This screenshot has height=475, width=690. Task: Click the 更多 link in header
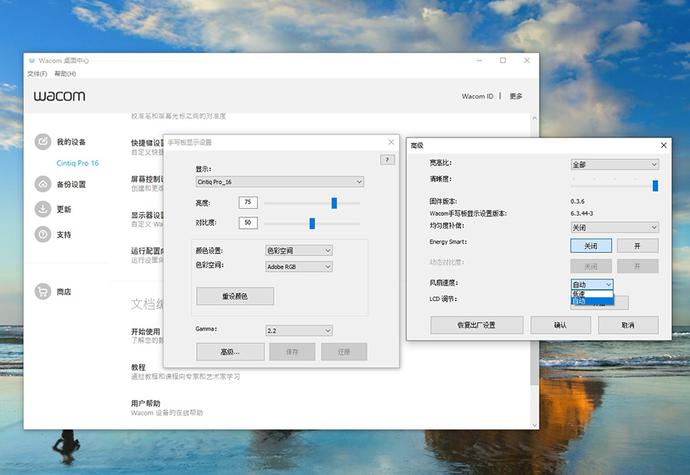pos(516,96)
